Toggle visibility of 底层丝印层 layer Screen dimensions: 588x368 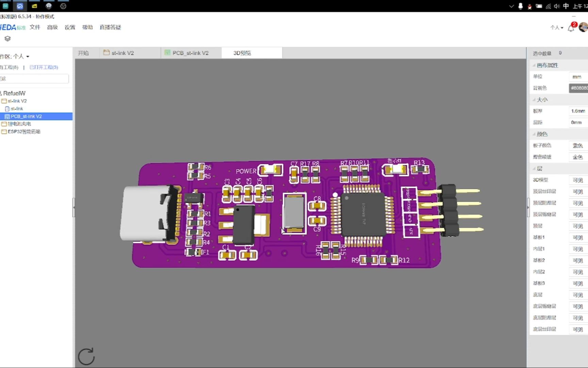[x=578, y=329]
